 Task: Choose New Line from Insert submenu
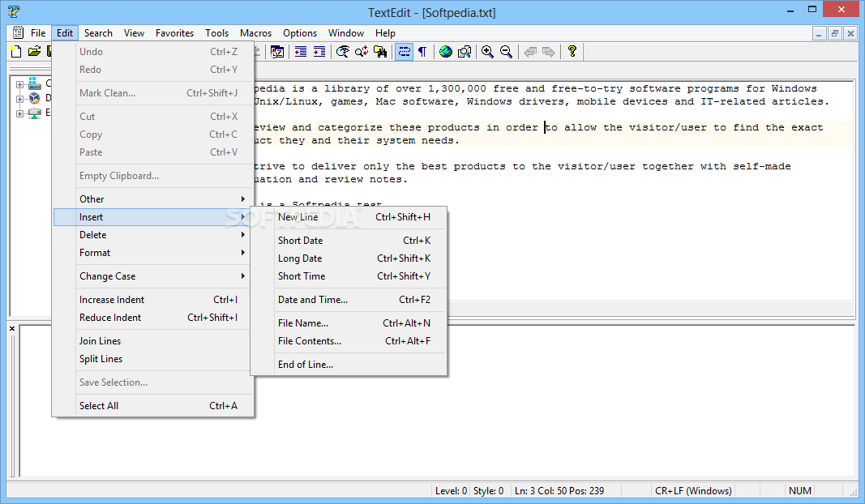point(349,217)
